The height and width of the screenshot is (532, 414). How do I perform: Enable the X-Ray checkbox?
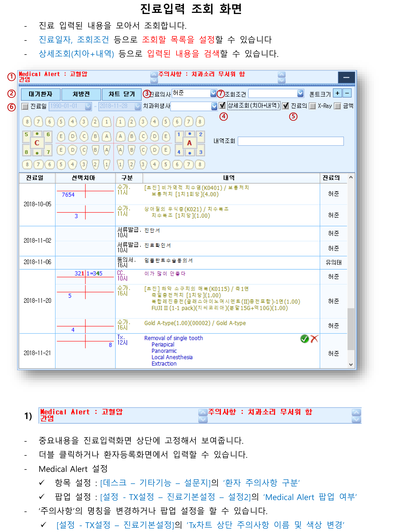(x=312, y=106)
